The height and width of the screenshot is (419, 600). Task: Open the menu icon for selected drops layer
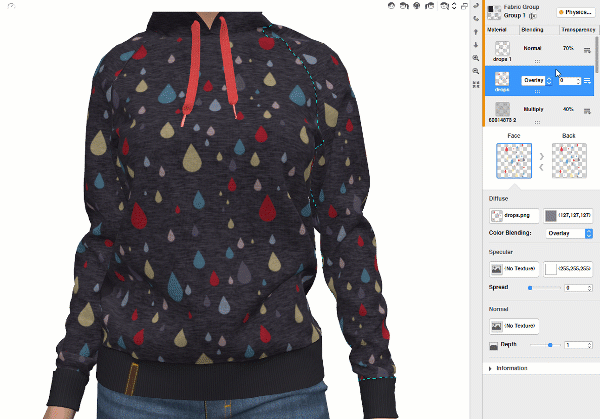[x=587, y=81]
